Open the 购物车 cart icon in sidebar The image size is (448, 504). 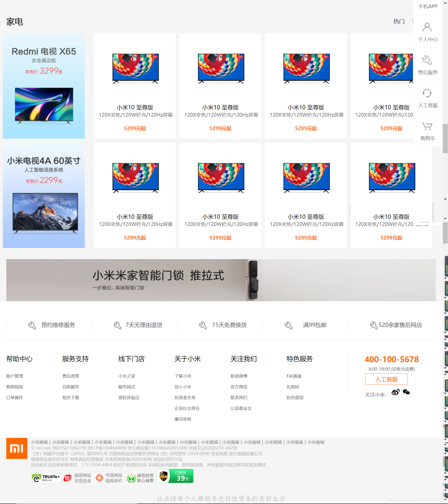pos(428,126)
